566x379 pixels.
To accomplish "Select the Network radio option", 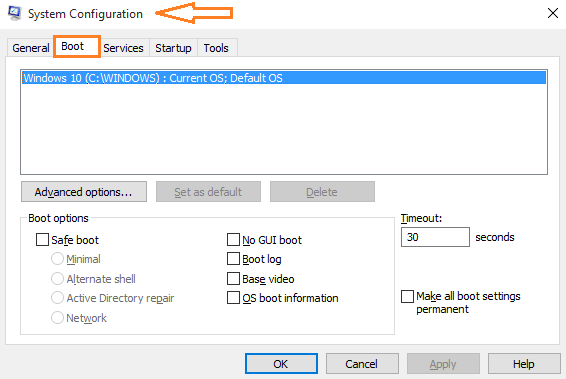I will [57, 318].
